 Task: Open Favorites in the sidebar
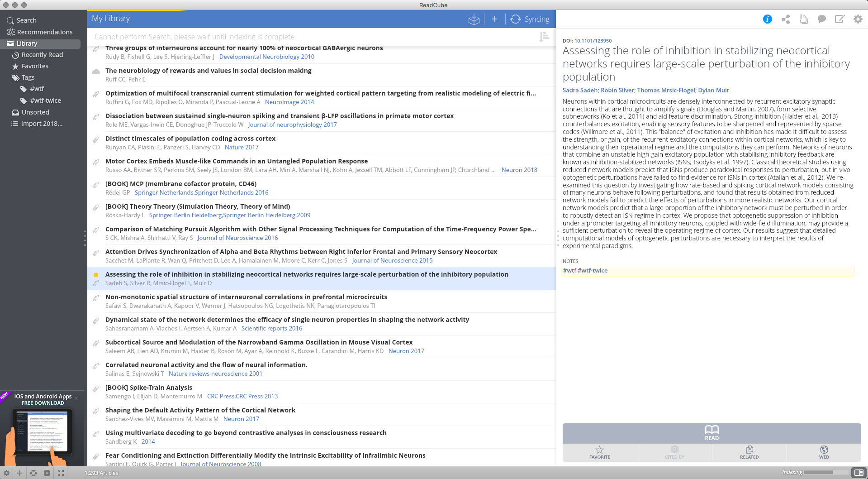tap(30, 66)
